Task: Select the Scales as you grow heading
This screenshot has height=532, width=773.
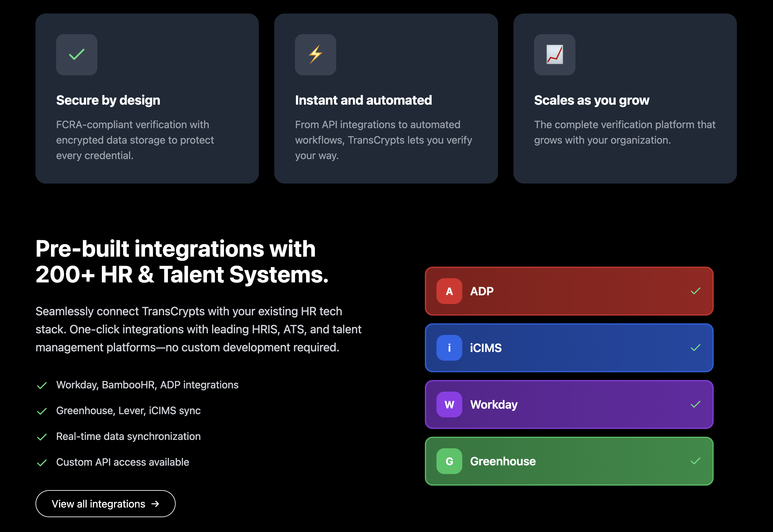Action: tap(592, 100)
